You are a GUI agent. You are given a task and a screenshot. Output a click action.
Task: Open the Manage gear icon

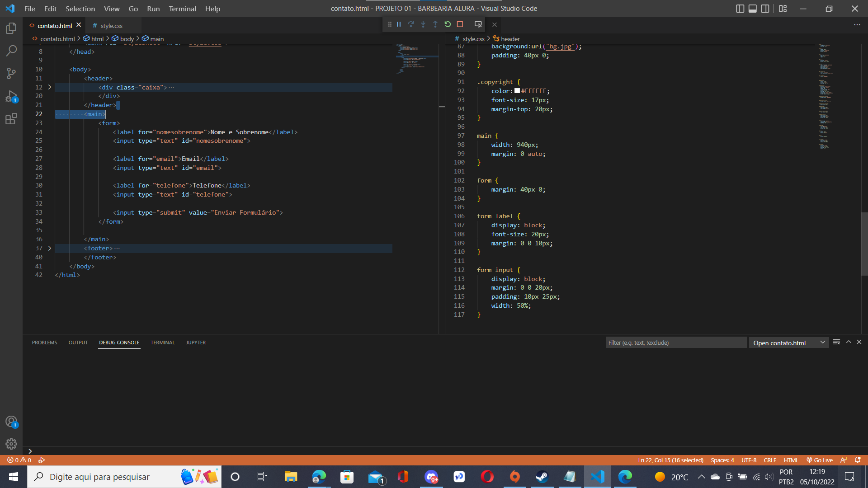coord(11,444)
